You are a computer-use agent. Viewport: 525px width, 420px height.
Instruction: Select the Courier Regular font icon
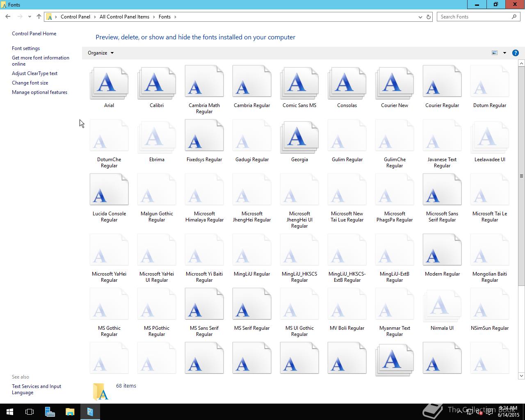tap(442, 81)
